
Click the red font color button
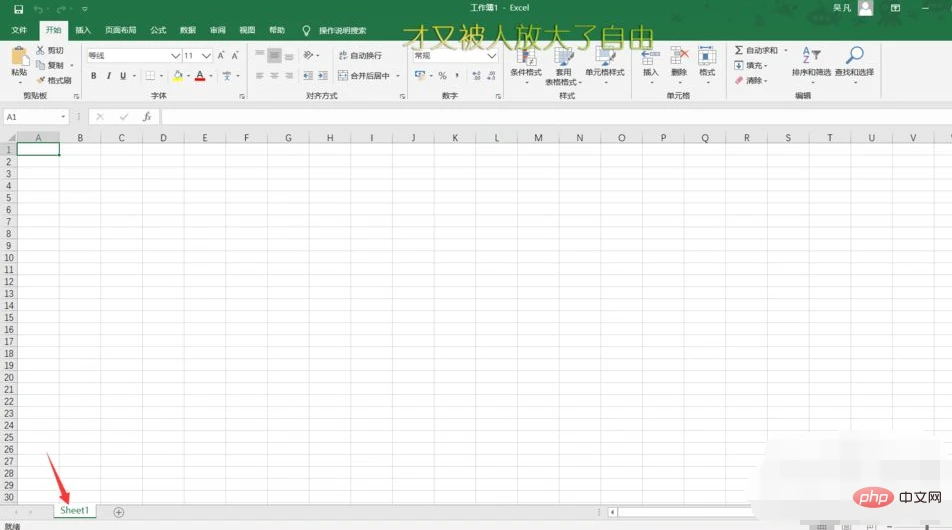(199, 76)
